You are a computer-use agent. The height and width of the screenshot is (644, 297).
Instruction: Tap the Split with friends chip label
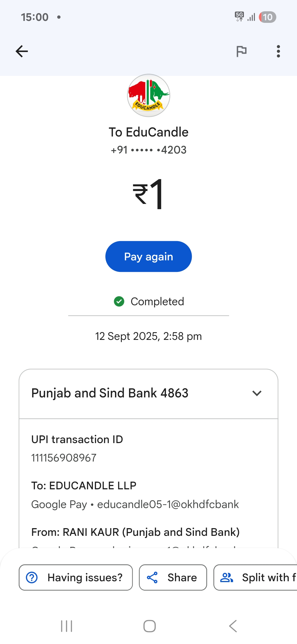coord(268,577)
